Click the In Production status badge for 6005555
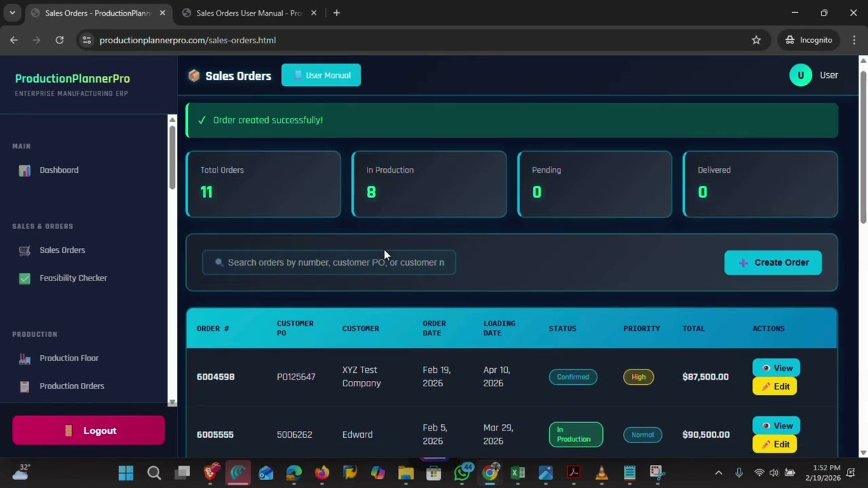This screenshot has width=868, height=488. (x=576, y=434)
